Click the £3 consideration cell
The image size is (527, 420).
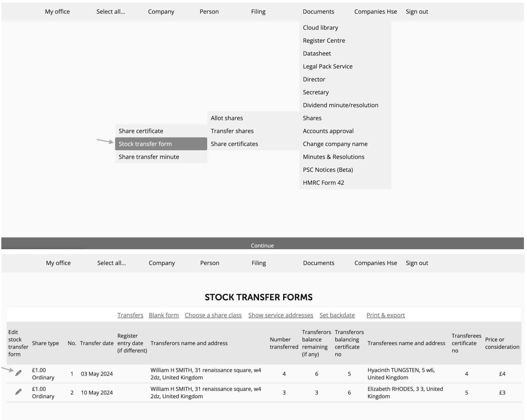(502, 393)
